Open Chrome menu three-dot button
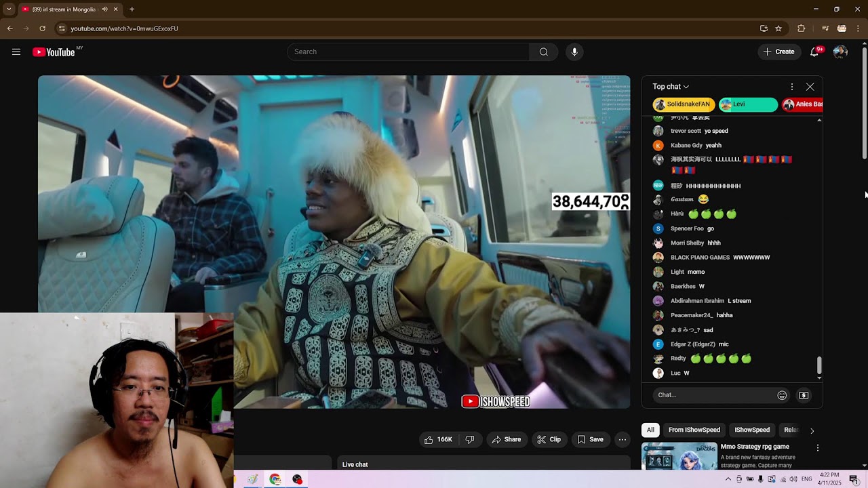 point(858,28)
